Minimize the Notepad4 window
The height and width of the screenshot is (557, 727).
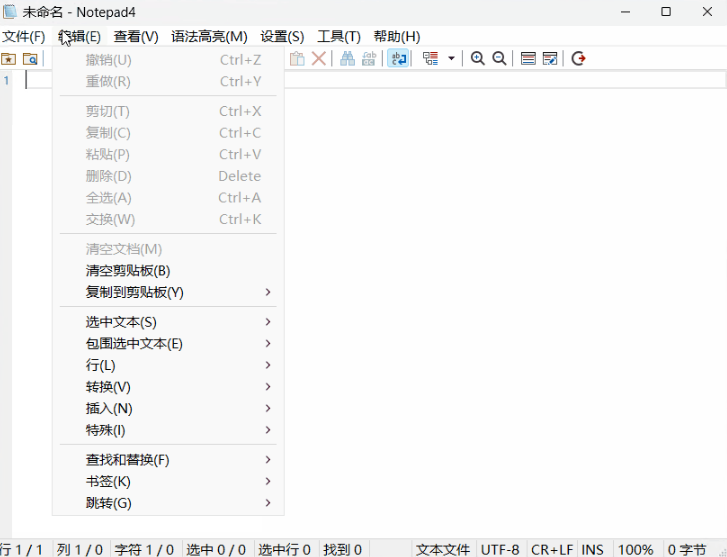click(625, 12)
